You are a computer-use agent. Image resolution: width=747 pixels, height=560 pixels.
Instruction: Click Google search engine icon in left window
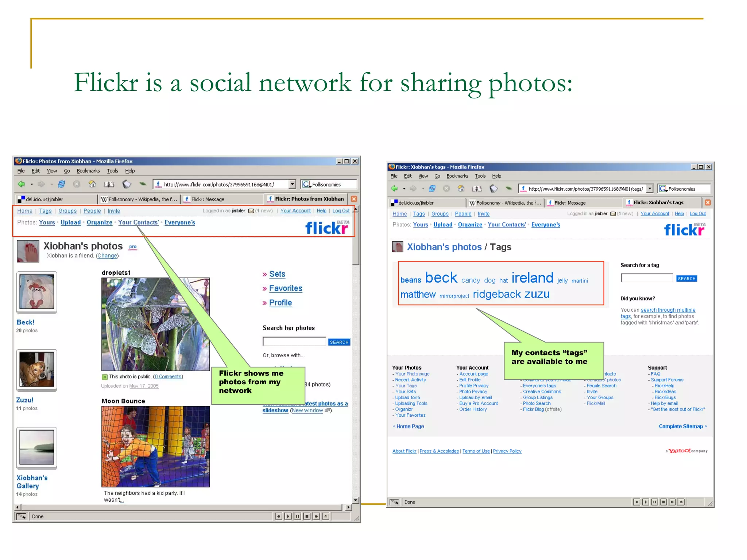pos(306,184)
